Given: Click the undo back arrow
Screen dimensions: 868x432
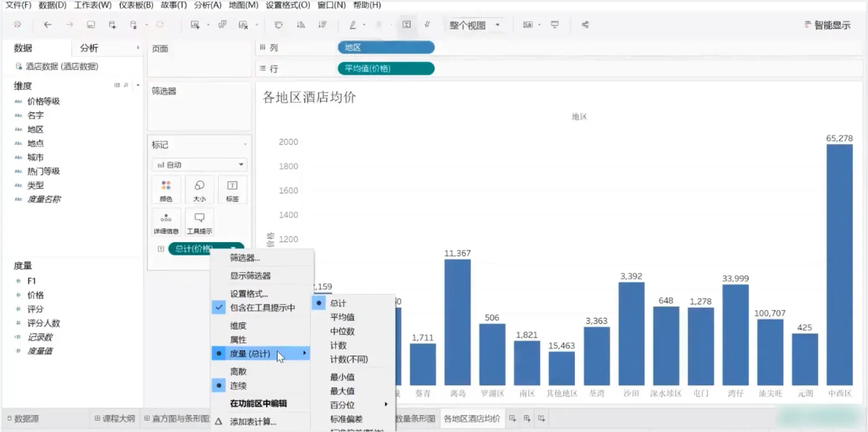Looking at the screenshot, I should tap(48, 25).
